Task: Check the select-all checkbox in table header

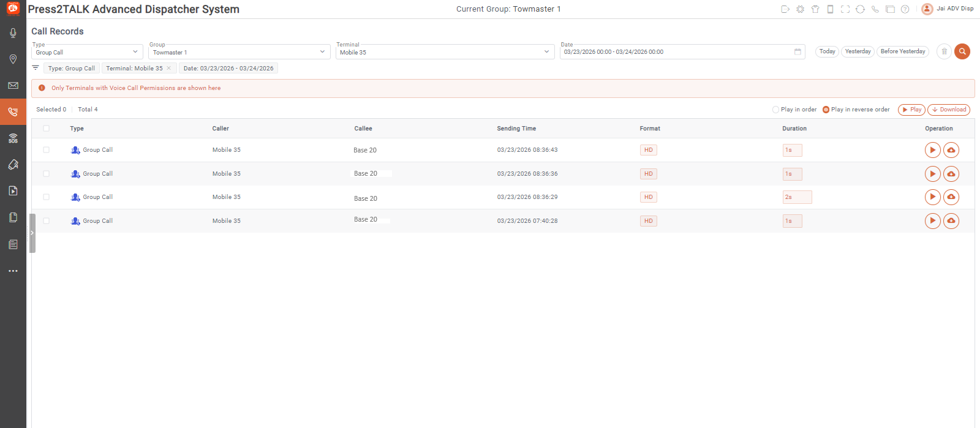Action: [46, 129]
